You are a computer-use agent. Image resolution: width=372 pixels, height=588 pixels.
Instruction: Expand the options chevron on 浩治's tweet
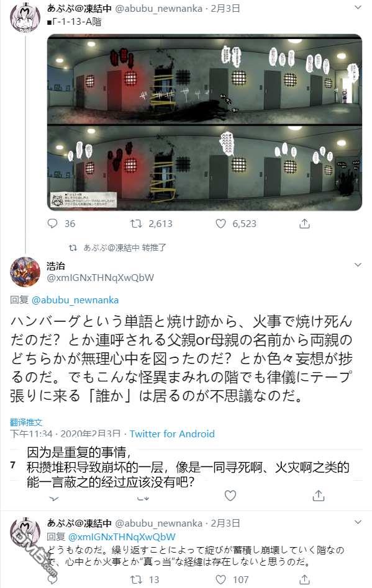point(358,265)
